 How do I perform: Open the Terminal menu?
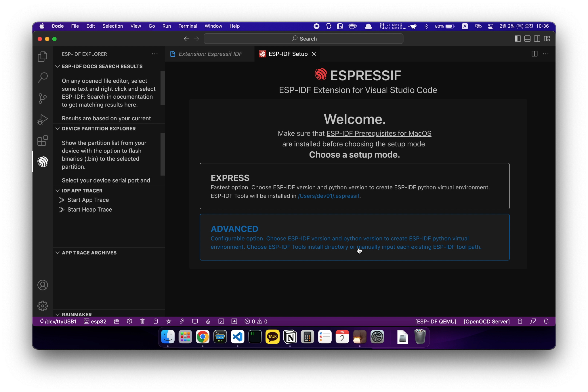coord(188,26)
